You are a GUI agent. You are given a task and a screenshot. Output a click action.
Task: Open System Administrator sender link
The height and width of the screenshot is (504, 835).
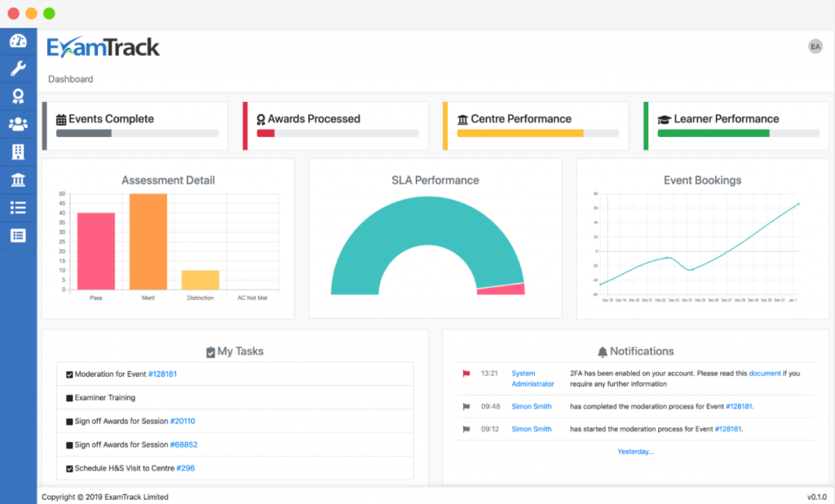tap(532, 378)
